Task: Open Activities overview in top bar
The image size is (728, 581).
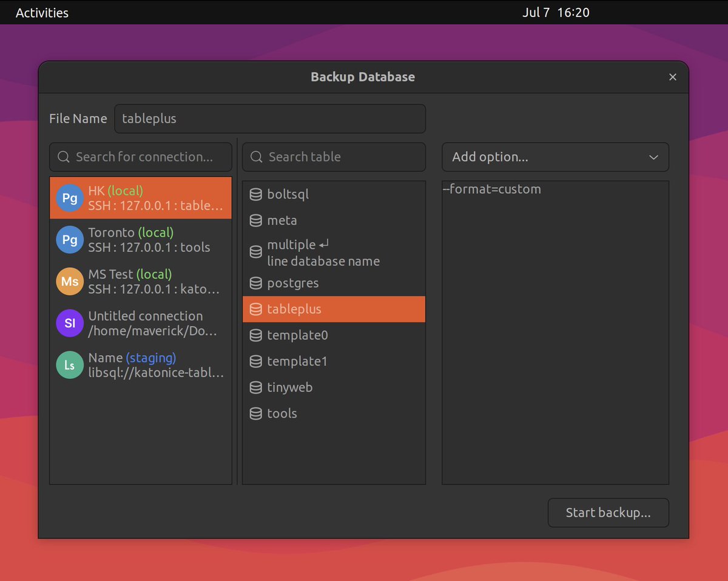Action: pyautogui.click(x=42, y=13)
